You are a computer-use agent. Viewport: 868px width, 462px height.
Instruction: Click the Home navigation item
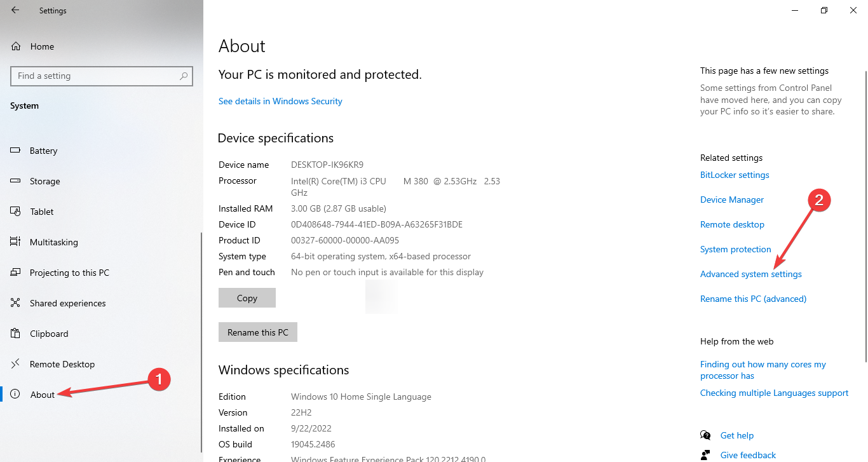pos(42,46)
